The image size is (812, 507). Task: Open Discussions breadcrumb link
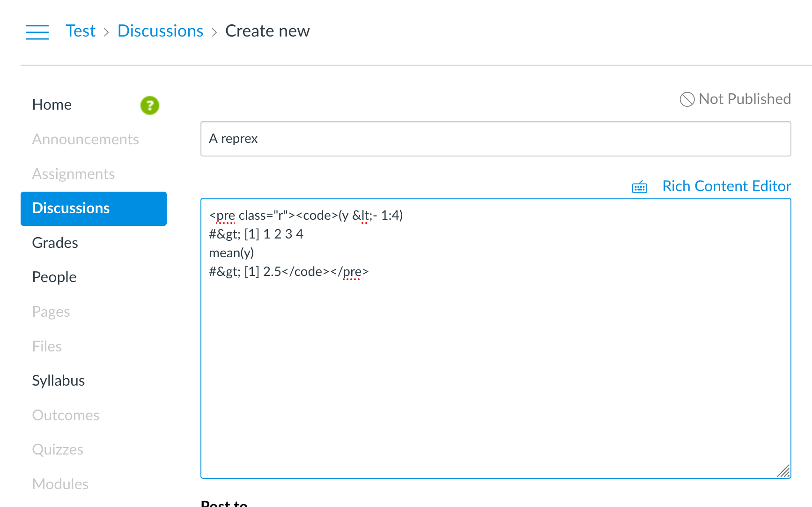[x=160, y=31]
